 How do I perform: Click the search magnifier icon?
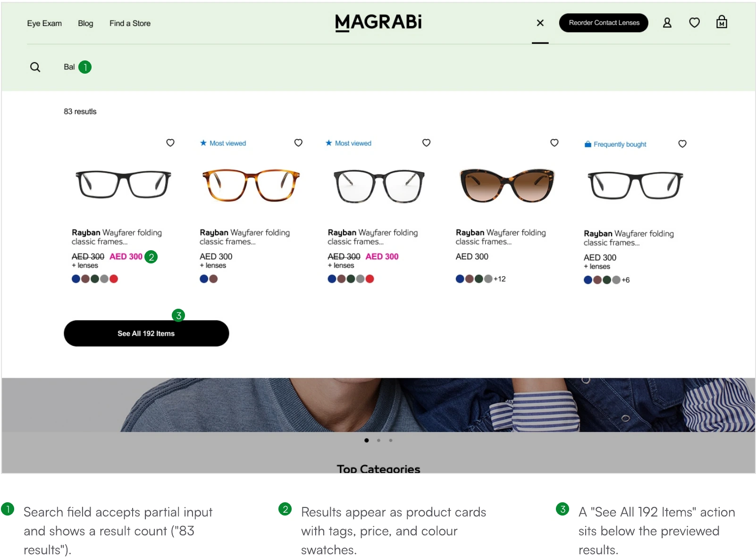point(35,67)
